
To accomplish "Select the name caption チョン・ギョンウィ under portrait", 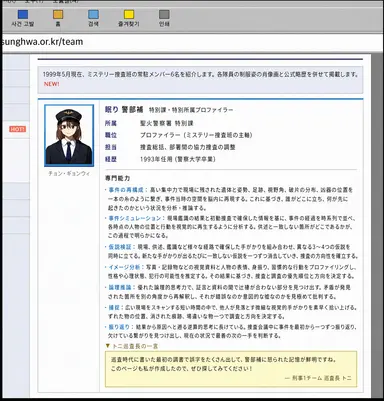I will 69,174.
